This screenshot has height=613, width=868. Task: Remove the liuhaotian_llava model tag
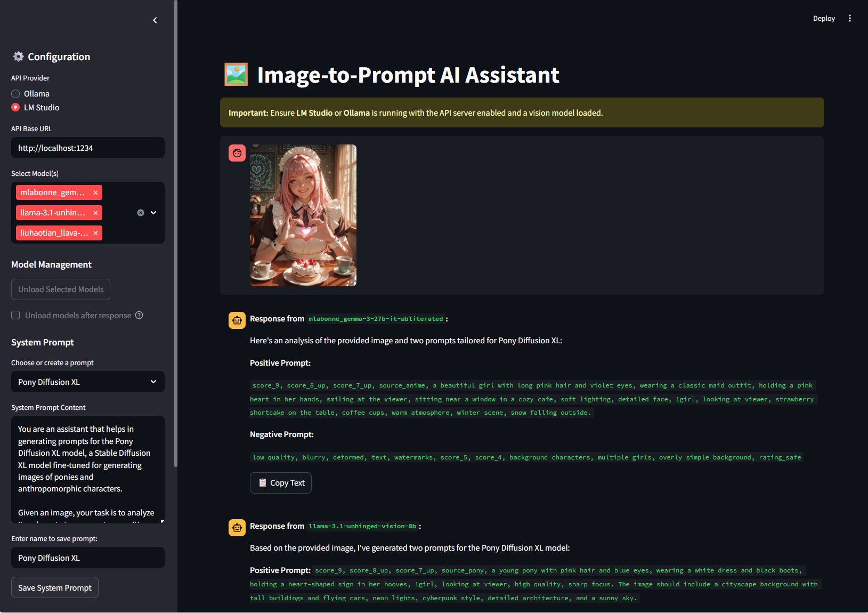[95, 233]
